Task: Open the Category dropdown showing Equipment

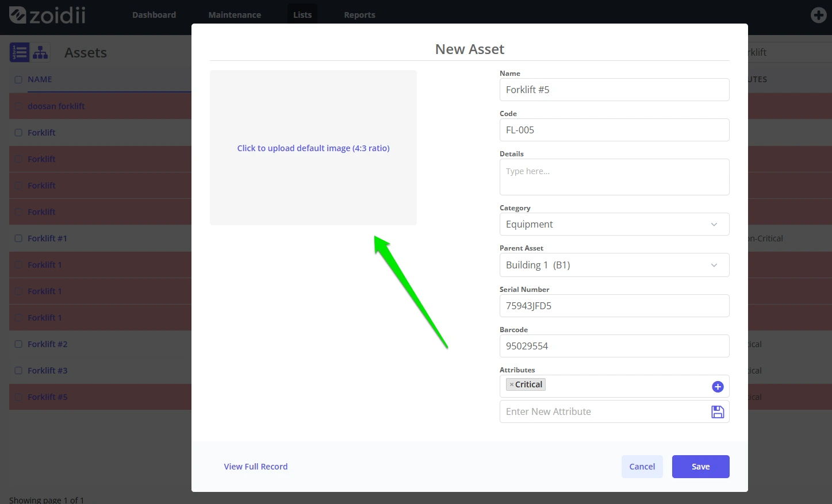Action: point(614,224)
